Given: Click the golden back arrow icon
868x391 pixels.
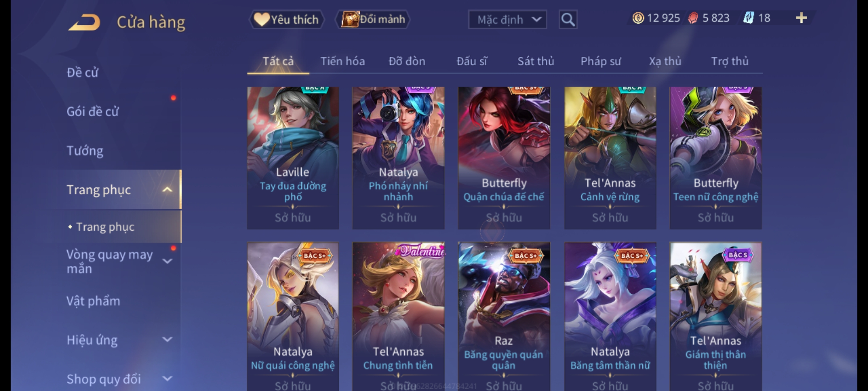Looking at the screenshot, I should pos(84,22).
